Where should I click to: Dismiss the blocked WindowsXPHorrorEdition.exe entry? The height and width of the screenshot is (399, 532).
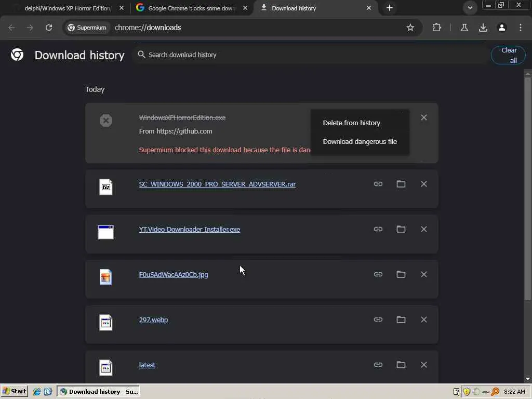424,117
